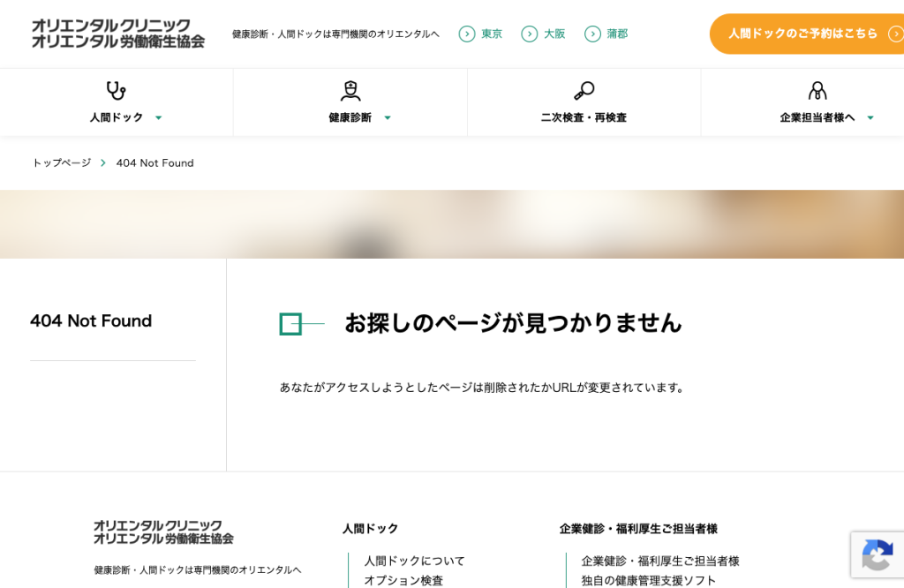Image resolution: width=904 pixels, height=588 pixels.
Task: Expand the 人間ドック dropdown arrow
Action: click(x=159, y=117)
